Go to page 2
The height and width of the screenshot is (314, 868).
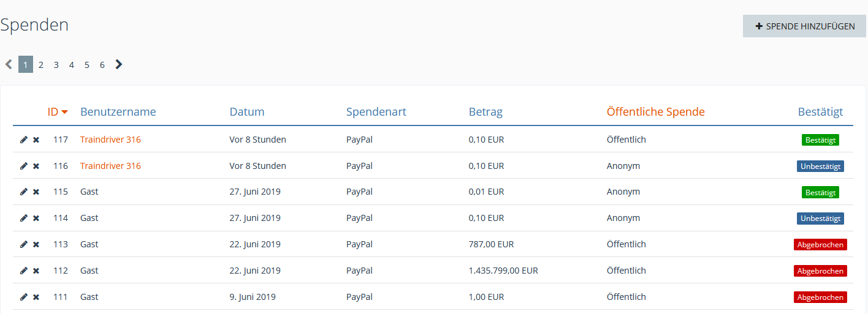coord(41,64)
